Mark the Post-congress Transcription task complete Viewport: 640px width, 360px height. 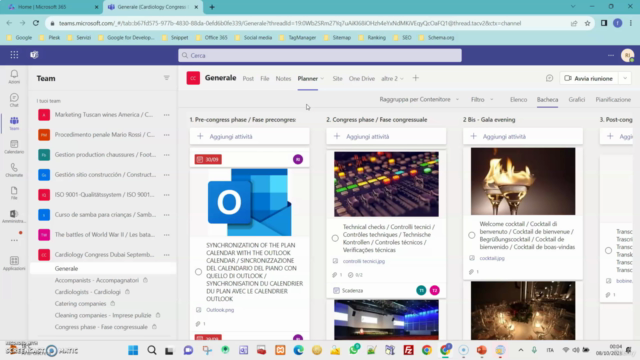pos(609,251)
